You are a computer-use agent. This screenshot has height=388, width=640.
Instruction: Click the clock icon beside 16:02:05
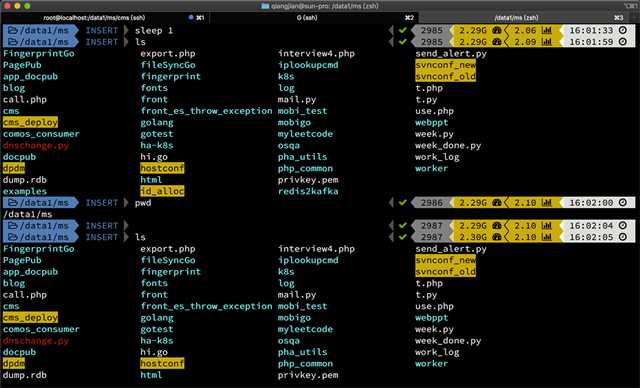pyautogui.click(x=622, y=237)
